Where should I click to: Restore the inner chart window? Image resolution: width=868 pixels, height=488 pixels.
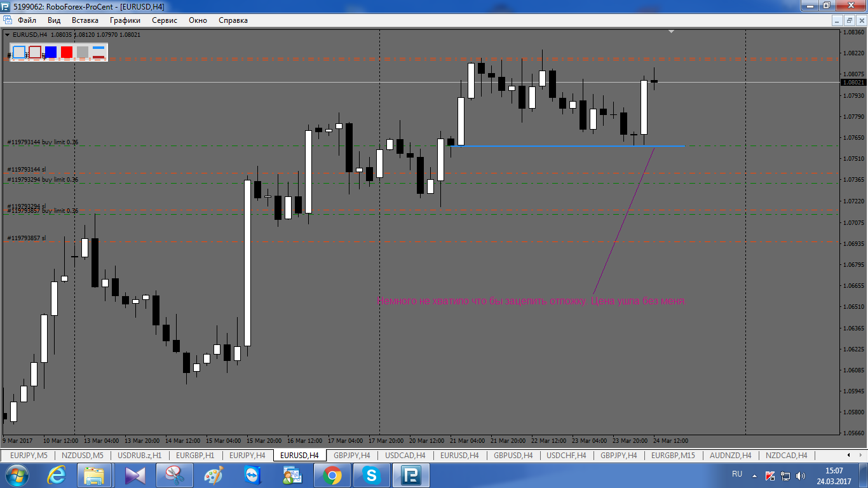[850, 20]
